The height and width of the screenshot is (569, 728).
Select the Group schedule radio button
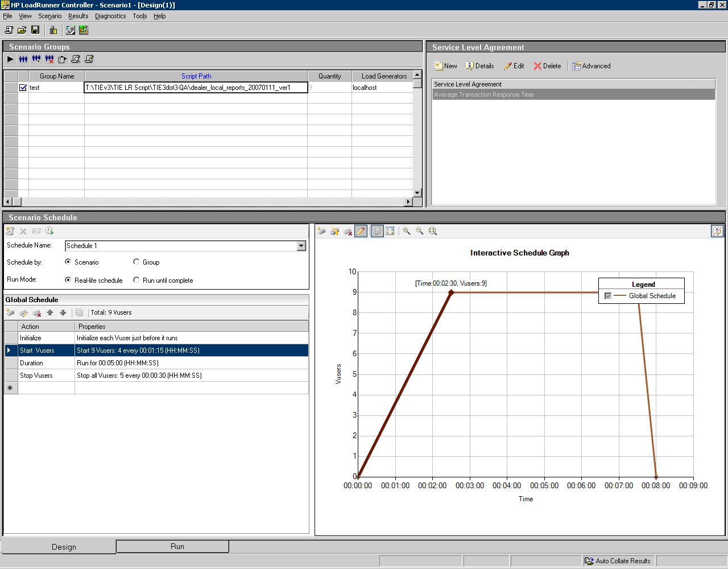coord(136,262)
